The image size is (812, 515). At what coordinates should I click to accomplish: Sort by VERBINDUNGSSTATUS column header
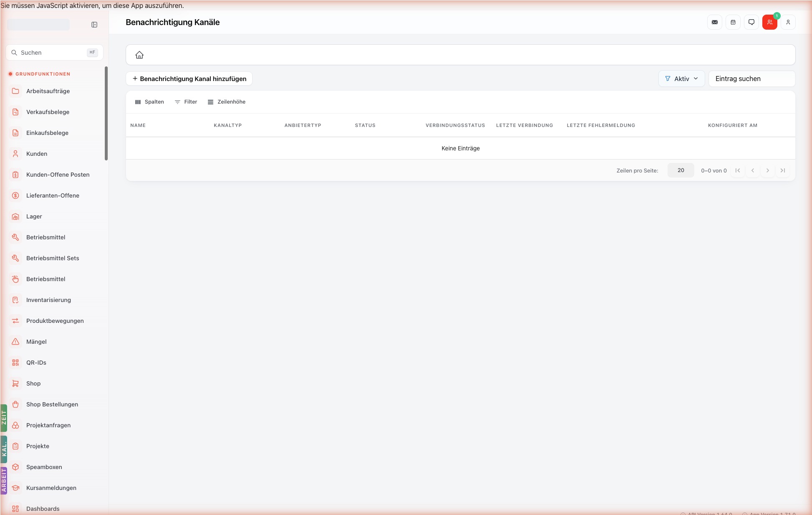tap(455, 125)
